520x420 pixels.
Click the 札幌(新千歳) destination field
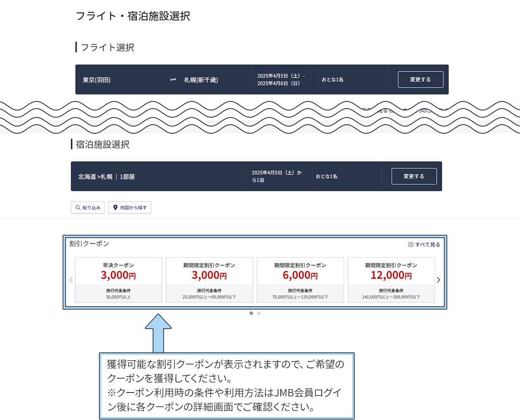201,80
